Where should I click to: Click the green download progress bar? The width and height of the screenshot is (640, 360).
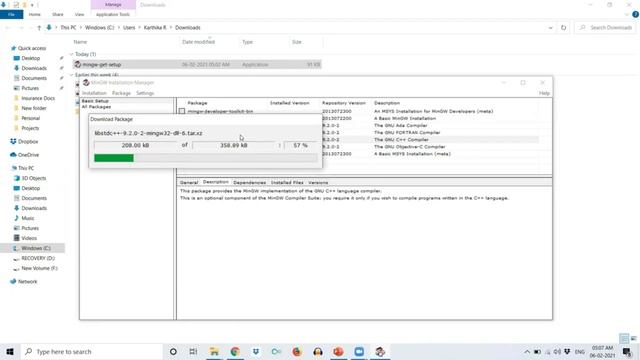(x=114, y=158)
